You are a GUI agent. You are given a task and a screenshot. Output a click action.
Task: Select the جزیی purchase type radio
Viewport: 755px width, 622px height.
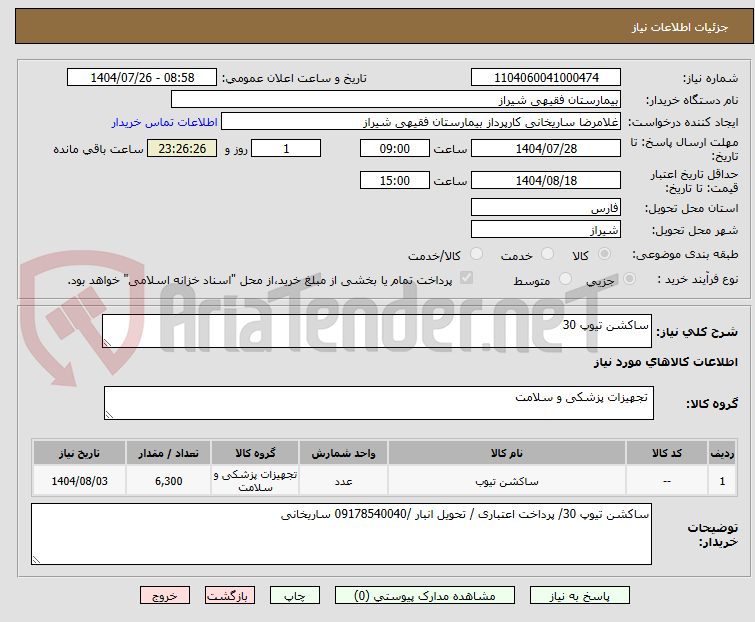(629, 279)
